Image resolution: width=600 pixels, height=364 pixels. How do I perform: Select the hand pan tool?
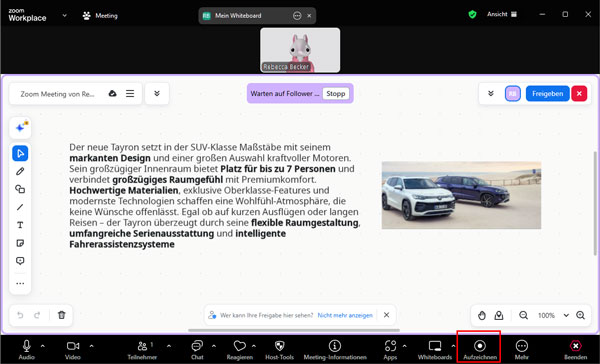(x=482, y=315)
